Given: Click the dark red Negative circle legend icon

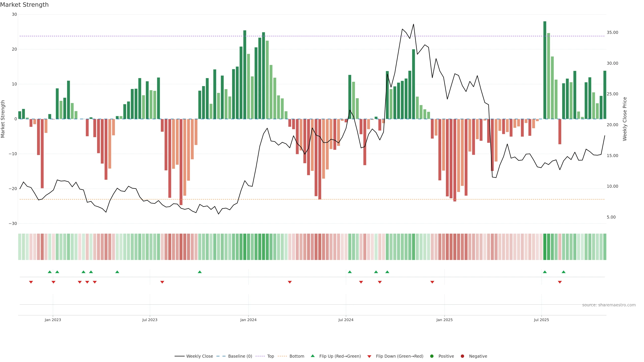Looking at the screenshot, I should (x=462, y=356).
